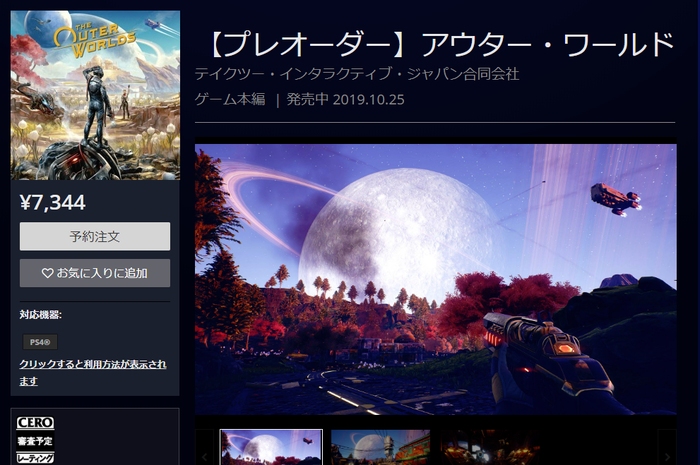Click the ゲーム本編 category label

(230, 99)
